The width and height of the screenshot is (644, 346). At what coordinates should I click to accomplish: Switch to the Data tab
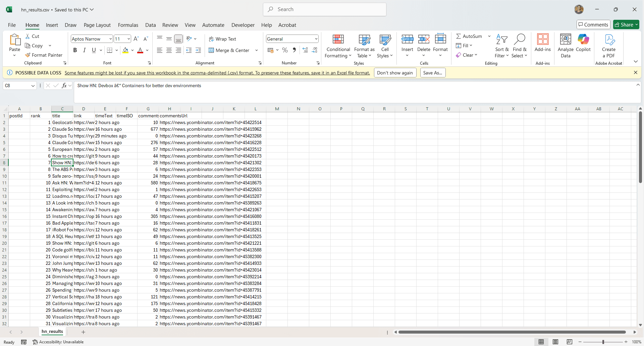click(150, 25)
